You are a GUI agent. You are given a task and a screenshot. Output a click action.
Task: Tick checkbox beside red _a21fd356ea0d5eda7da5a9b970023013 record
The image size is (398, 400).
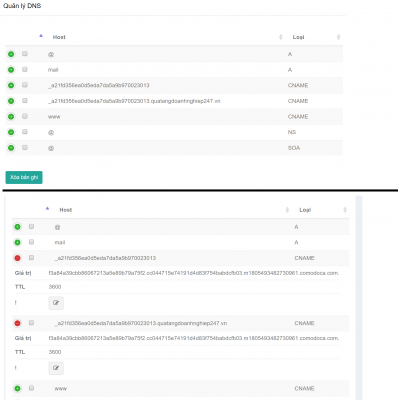point(31,257)
